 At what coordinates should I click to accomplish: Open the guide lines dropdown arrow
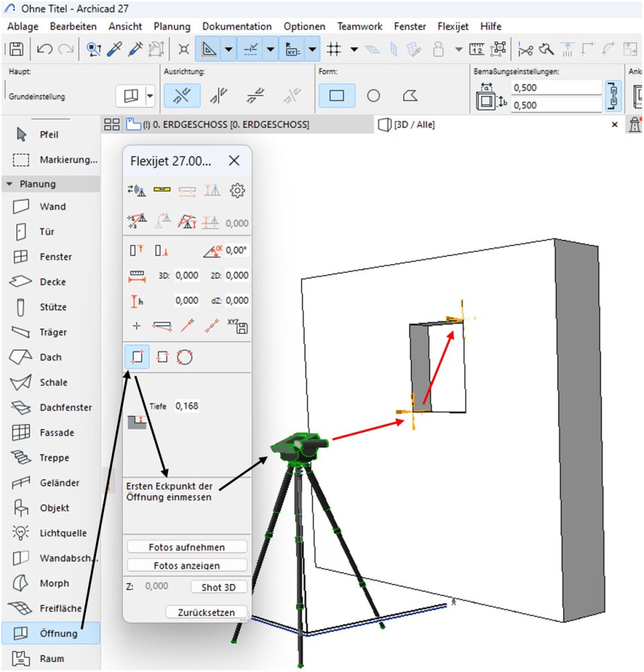coord(229,49)
